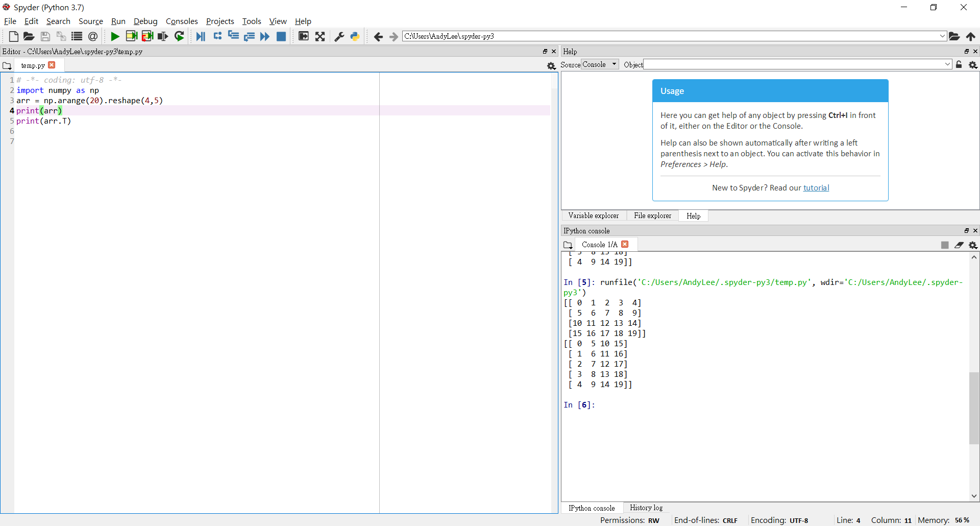The image size is (980, 526).
Task: Stop debugging with the blue square icon
Action: tap(281, 36)
